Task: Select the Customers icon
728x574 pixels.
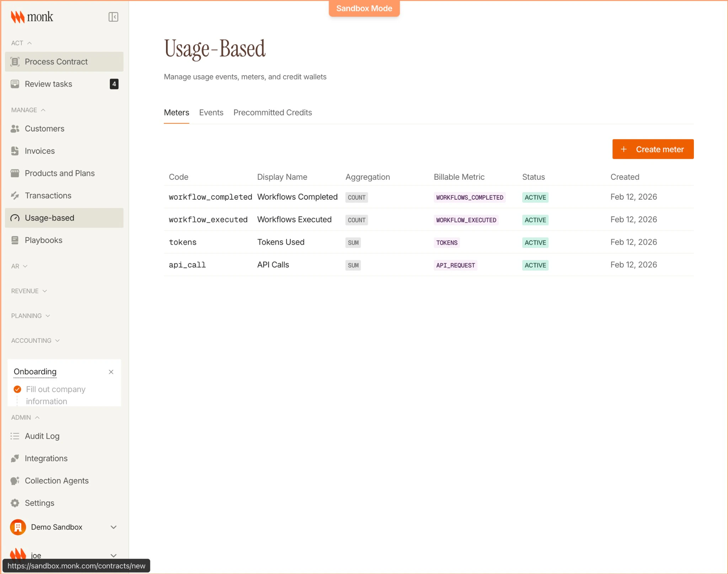Action: point(15,129)
